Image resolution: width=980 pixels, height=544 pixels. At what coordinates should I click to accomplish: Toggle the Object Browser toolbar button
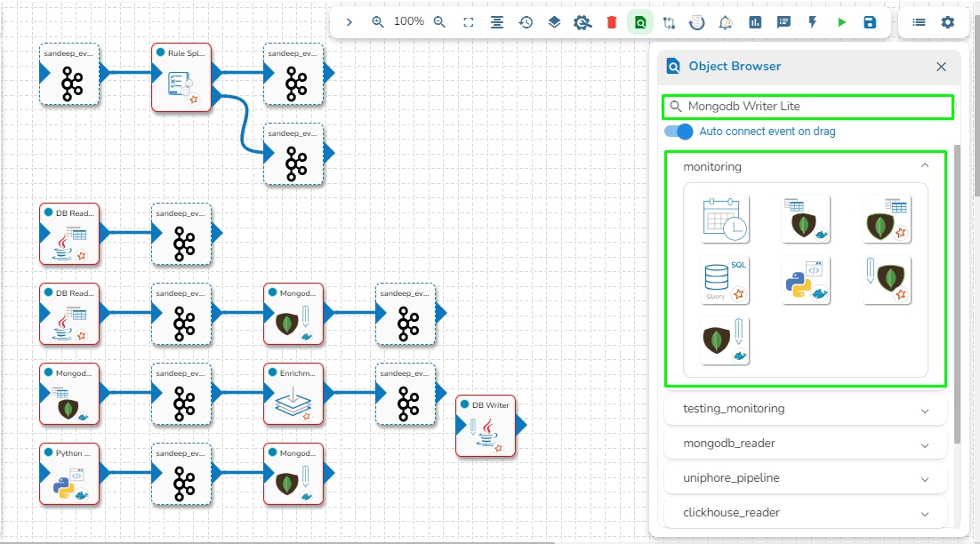click(639, 22)
